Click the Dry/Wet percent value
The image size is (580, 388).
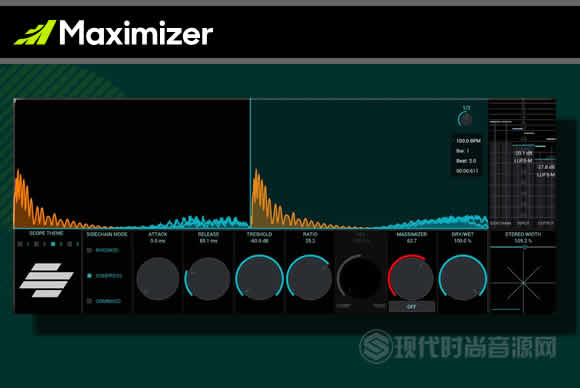tap(462, 241)
